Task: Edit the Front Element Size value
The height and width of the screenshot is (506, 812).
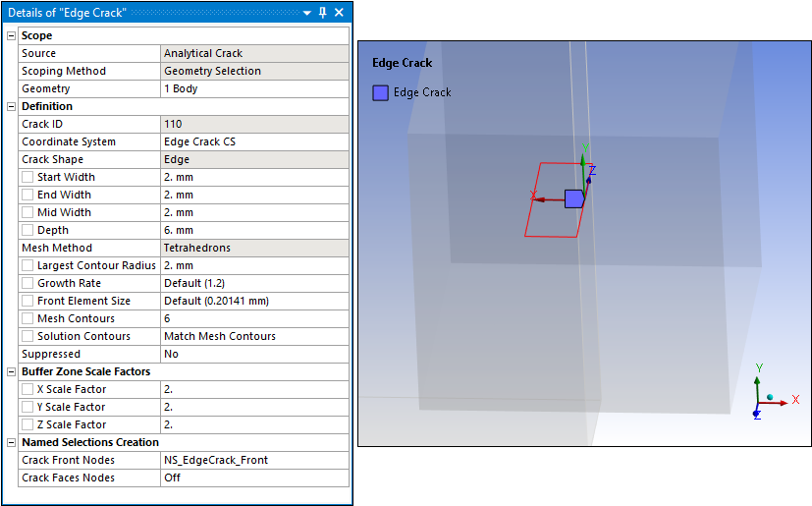Action: pos(254,301)
